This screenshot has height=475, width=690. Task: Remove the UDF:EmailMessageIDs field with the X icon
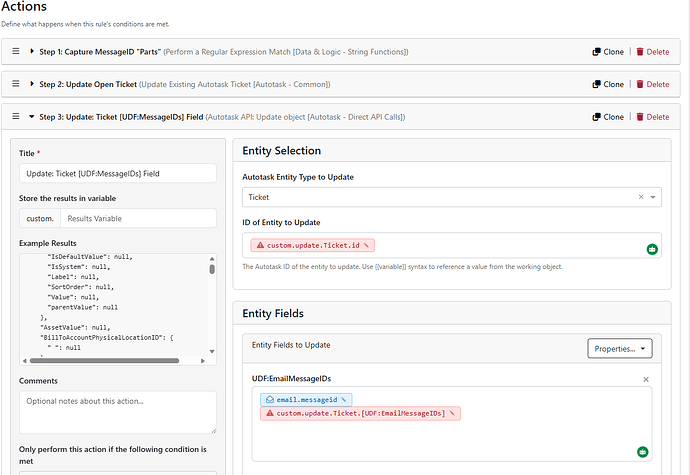(646, 379)
